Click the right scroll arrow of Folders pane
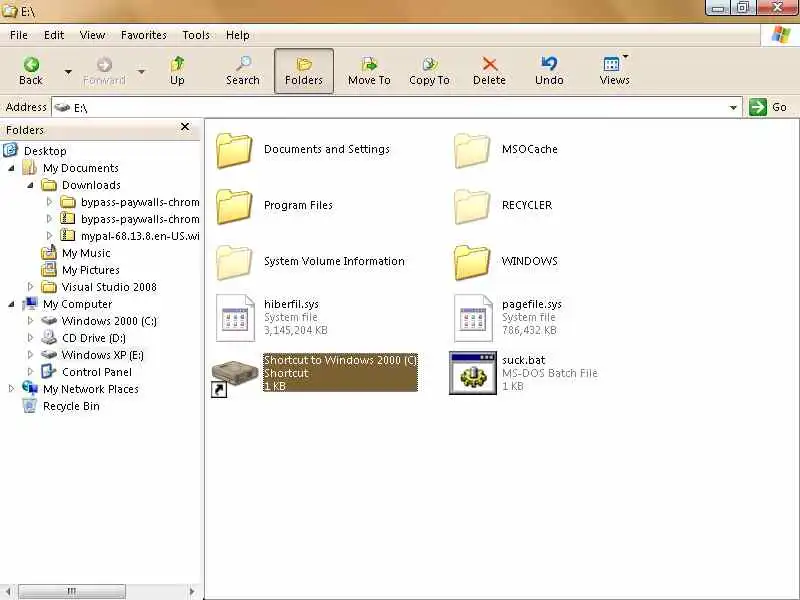 pos(192,591)
